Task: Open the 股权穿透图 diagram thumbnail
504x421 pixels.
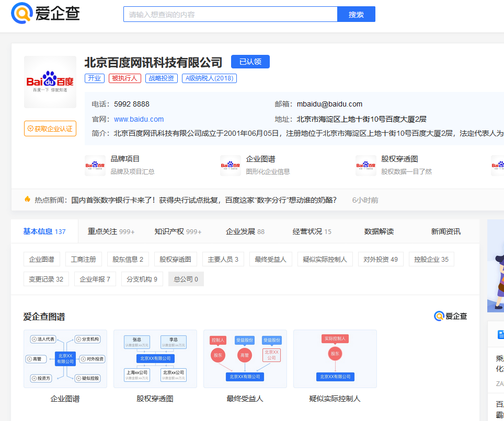Action: pos(155,359)
